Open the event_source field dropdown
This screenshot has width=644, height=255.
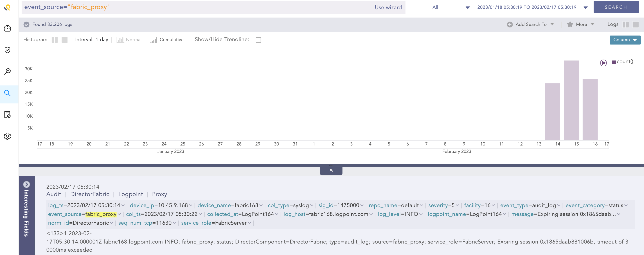coord(119,214)
